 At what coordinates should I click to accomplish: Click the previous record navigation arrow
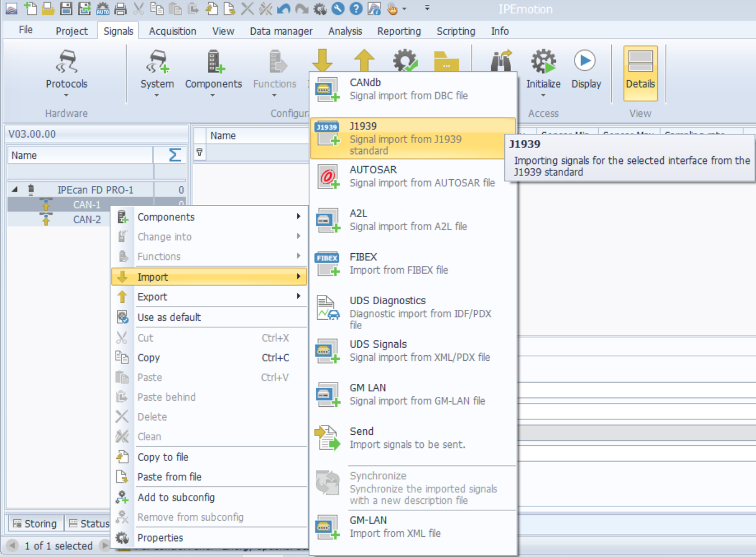12,545
